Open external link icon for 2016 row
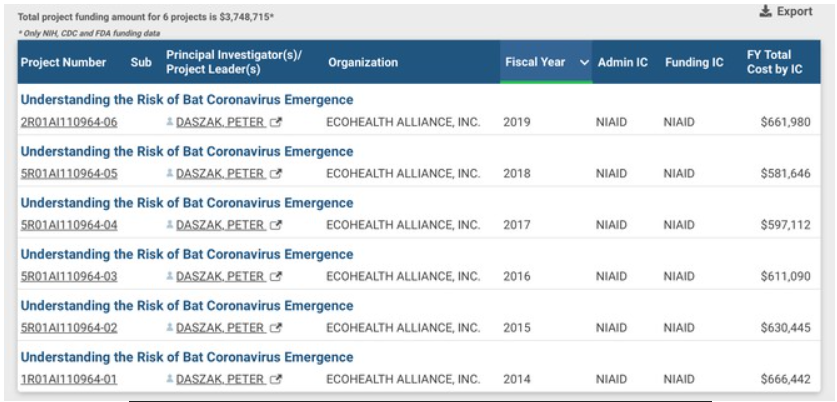Viewport: 837px width, 402px height. pyautogui.click(x=275, y=277)
